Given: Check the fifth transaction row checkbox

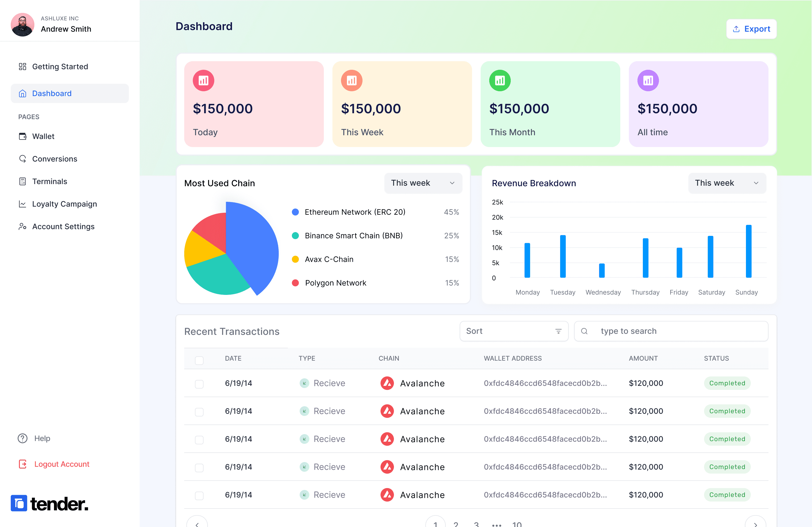Looking at the screenshot, I should click(199, 496).
